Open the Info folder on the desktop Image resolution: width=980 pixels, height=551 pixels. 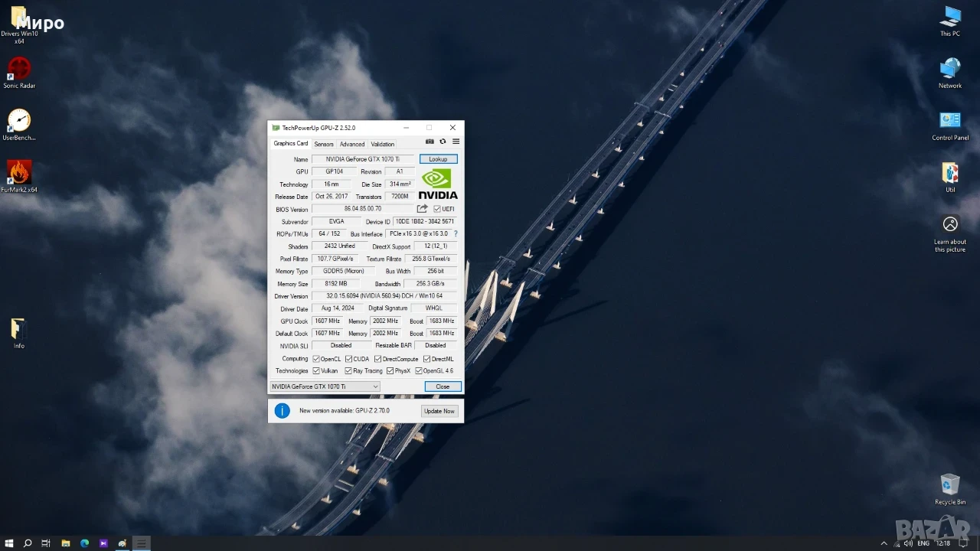[x=18, y=334]
